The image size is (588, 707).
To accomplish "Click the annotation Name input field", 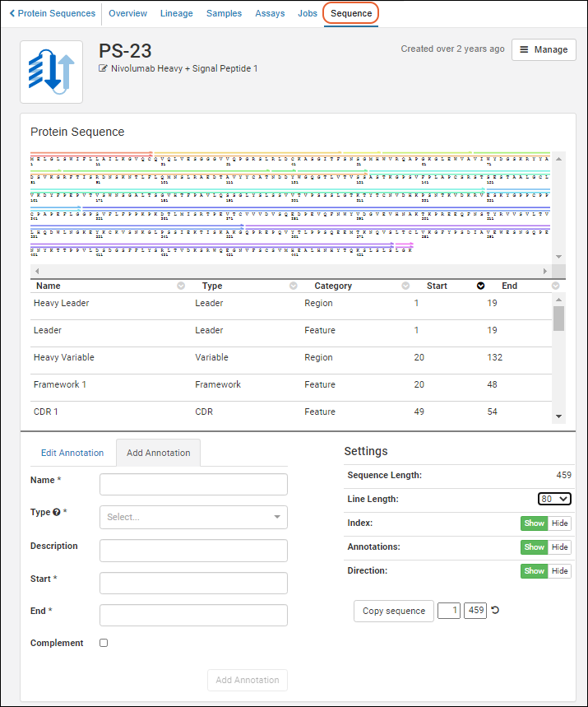I will click(x=193, y=484).
